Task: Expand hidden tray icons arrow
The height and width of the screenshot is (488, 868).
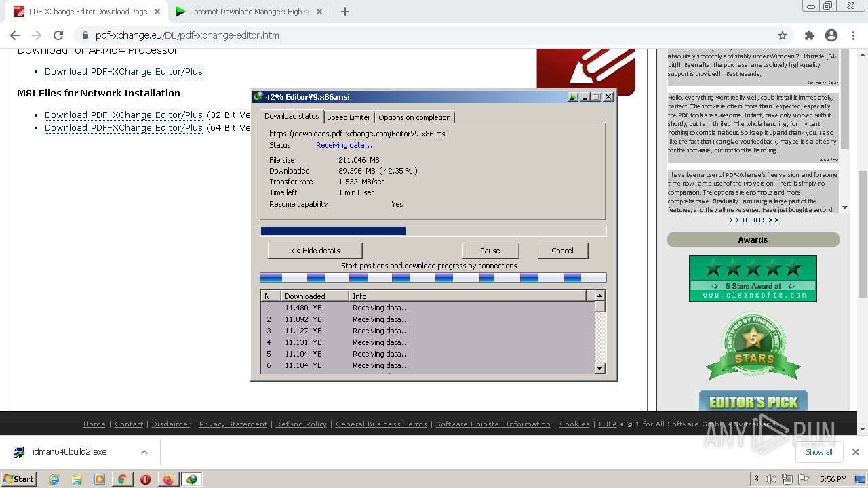Action: point(756,479)
